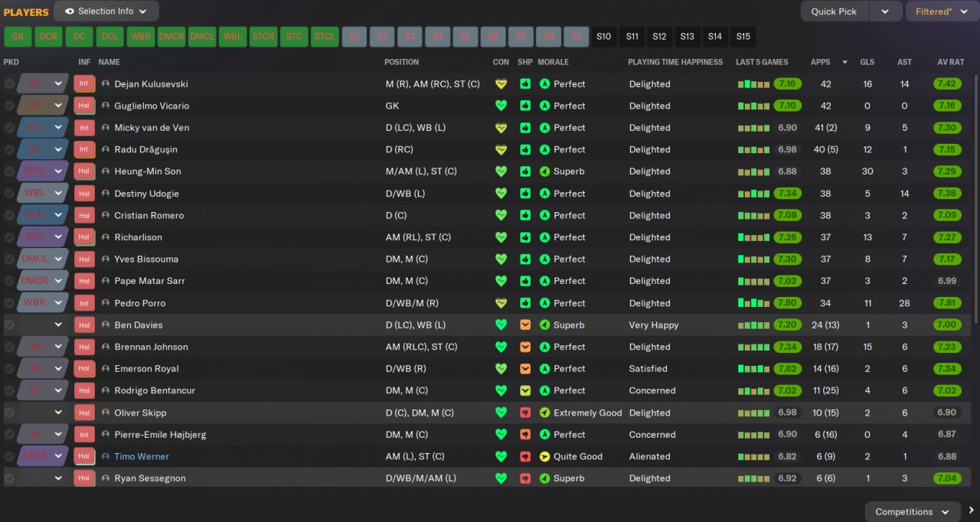Image resolution: width=980 pixels, height=522 pixels.
Task: Open Dejan Kulusevski's player profile
Action: 151,84
